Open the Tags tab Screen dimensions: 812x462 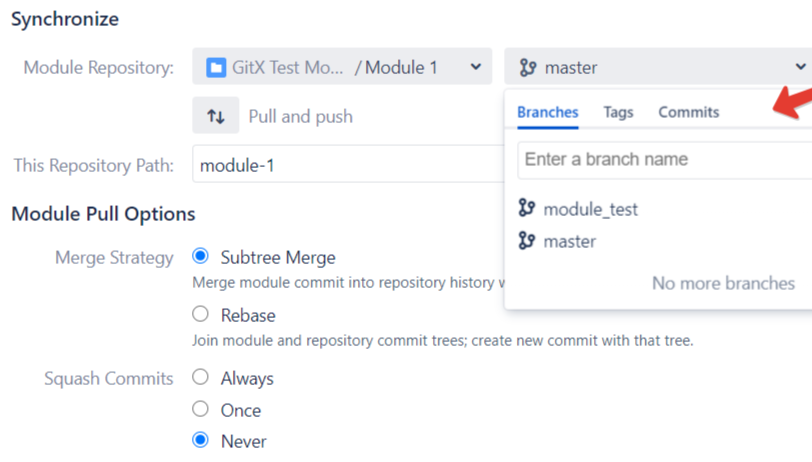[618, 112]
